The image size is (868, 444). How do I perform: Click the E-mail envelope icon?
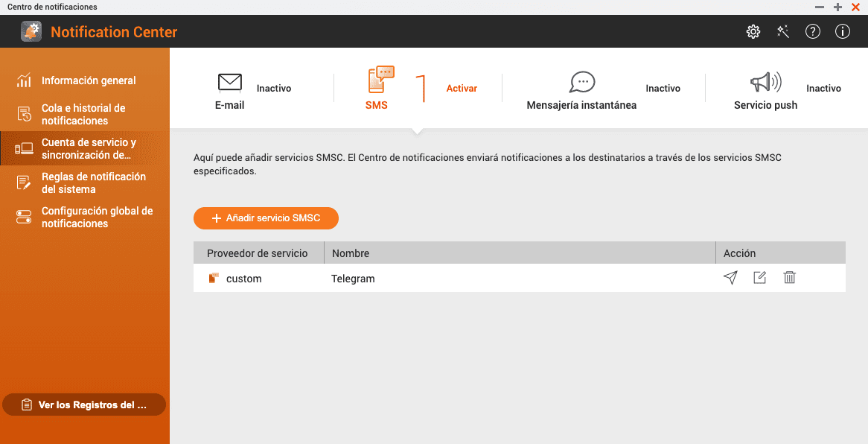(x=230, y=82)
